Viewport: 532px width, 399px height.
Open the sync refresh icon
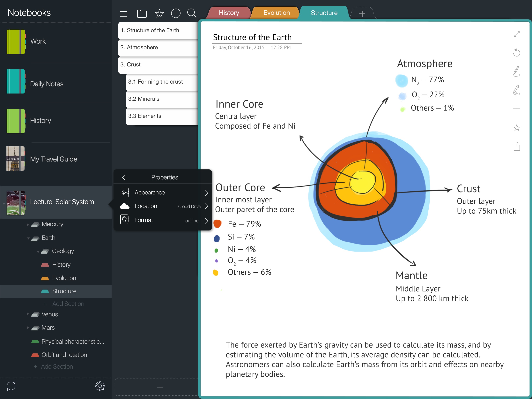[x=11, y=386]
